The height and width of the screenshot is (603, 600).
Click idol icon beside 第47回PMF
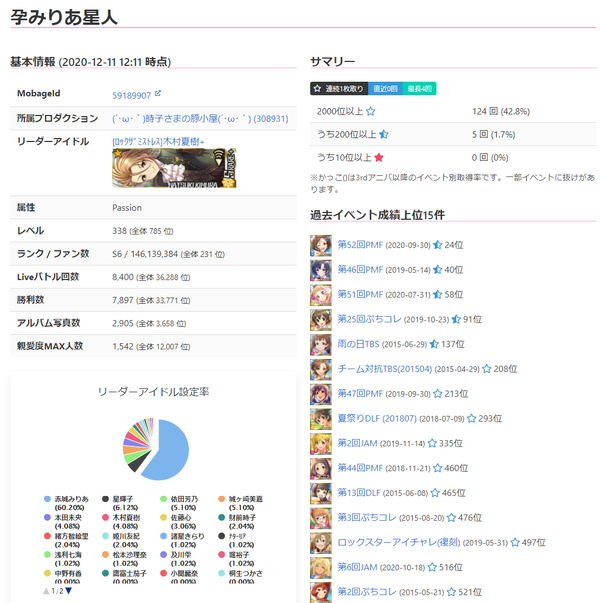coord(321,394)
